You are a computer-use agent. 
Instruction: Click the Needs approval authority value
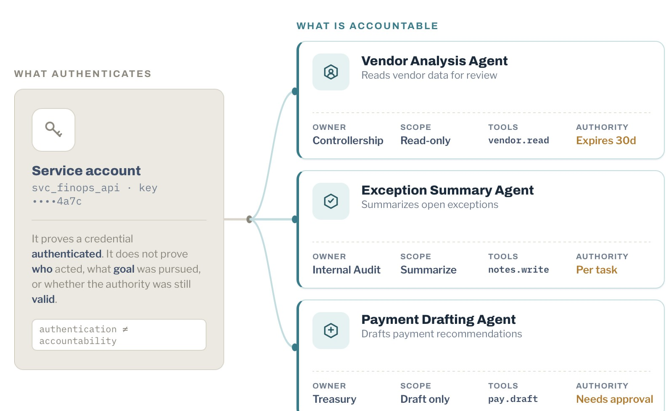614,399
